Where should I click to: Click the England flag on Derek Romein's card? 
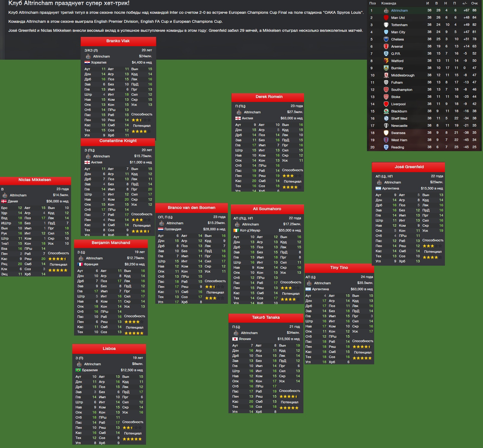238,118
